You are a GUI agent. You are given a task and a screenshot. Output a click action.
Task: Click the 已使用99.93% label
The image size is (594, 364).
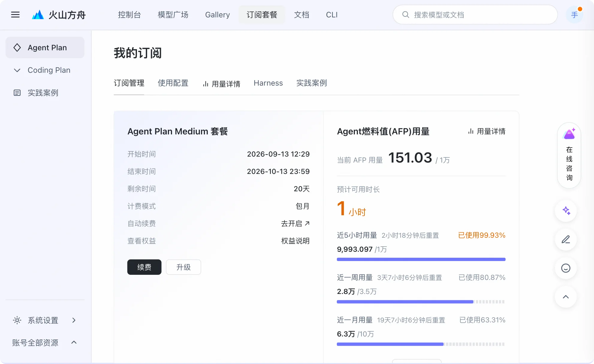[482, 235]
